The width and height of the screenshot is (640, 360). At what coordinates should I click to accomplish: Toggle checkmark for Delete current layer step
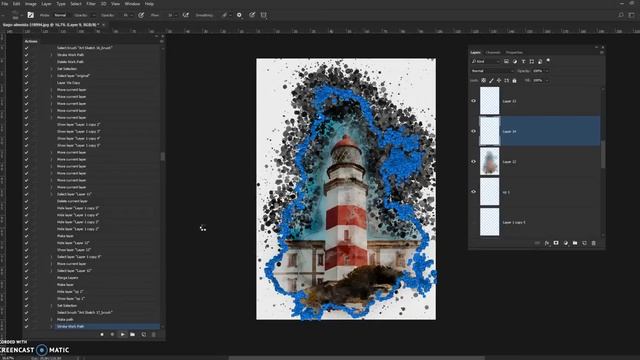click(x=27, y=201)
